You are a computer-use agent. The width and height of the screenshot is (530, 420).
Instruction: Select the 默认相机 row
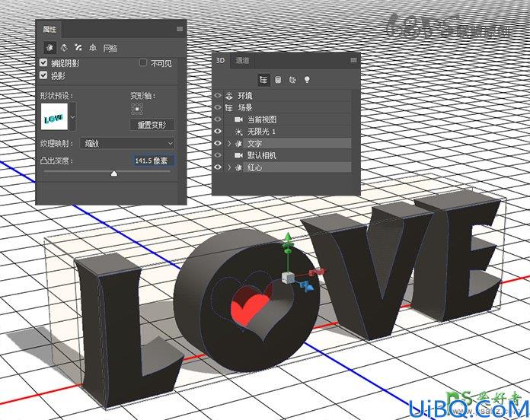283,155
